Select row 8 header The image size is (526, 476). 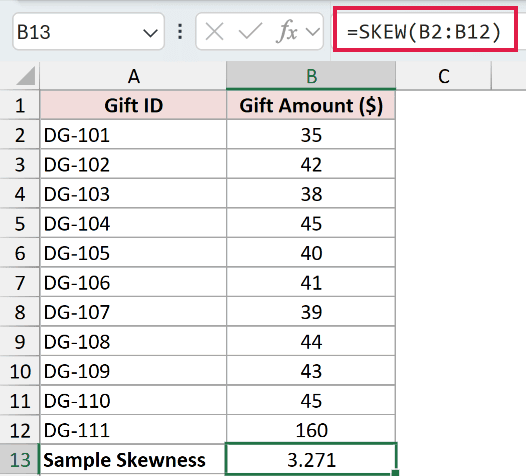coord(20,312)
